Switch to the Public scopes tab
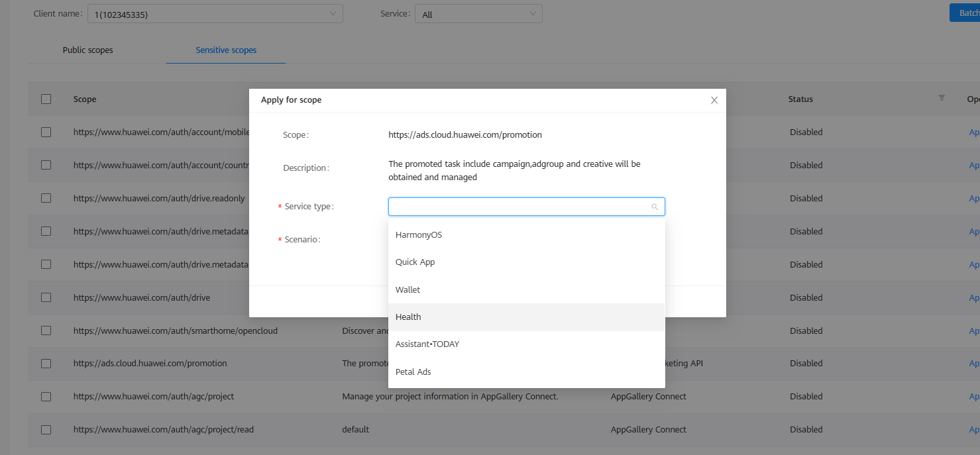This screenshot has width=980, height=455. [87, 50]
